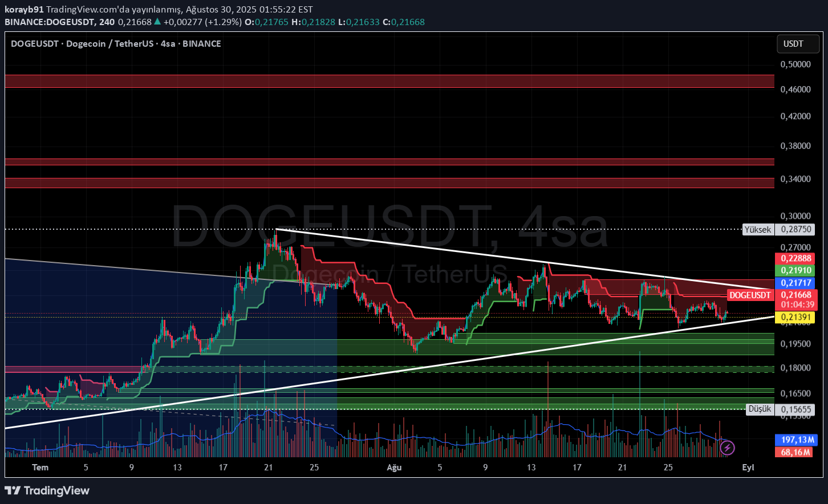Click the TradingView logo in bottom-left corner
Viewport: 828px width, 504px height.
point(48,490)
